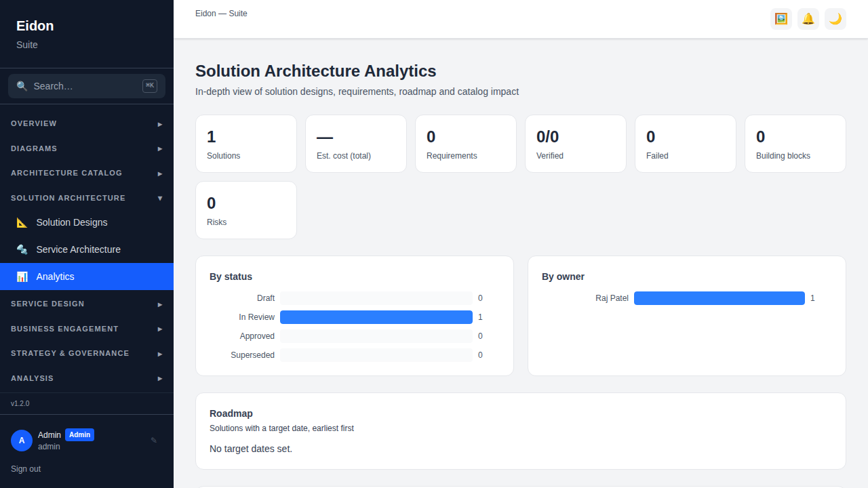868x488 pixels.
Task: Toggle dark mode moon icon
Action: click(835, 19)
